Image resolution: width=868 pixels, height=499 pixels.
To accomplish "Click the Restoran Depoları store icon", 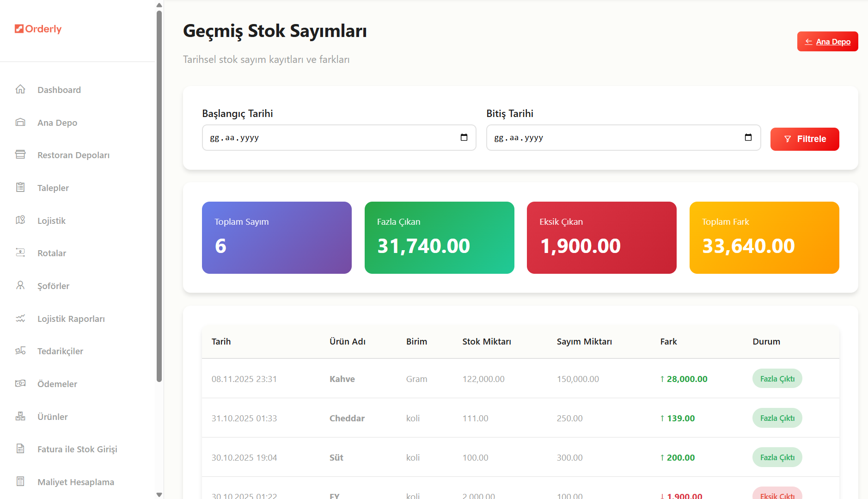I will tap(20, 154).
